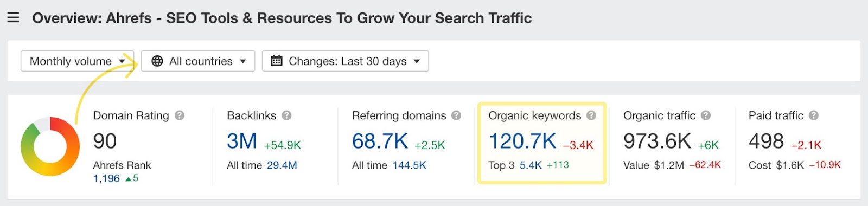Click the calendar icon in Changes filter

click(x=277, y=61)
